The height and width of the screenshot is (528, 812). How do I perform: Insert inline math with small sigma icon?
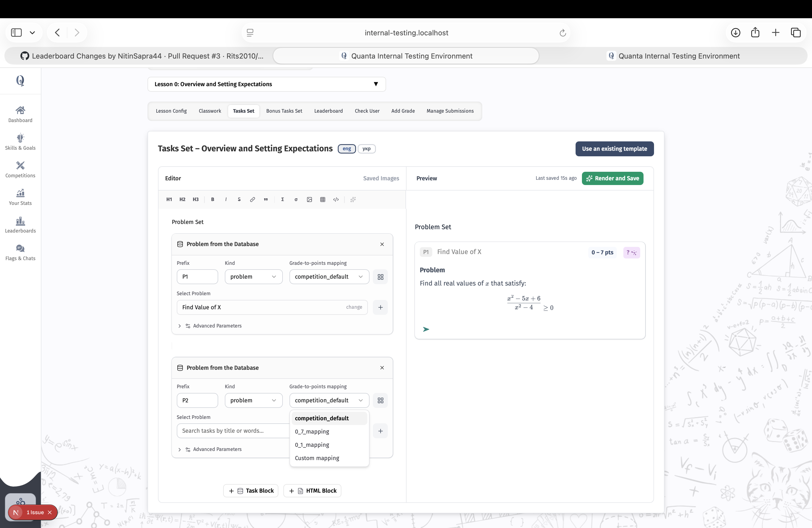[296, 200]
